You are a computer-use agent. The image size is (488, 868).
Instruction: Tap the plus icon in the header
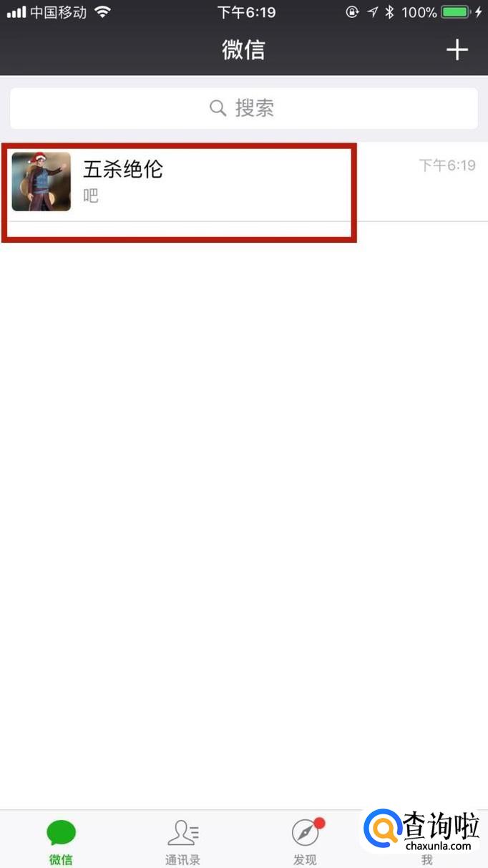(457, 49)
